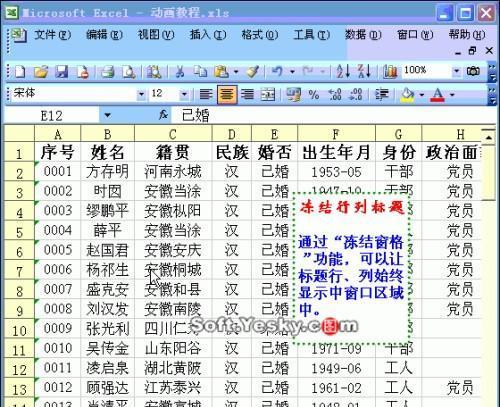Click the Research binoculars icon
Viewport: 500px width, 407px height.
point(154,71)
